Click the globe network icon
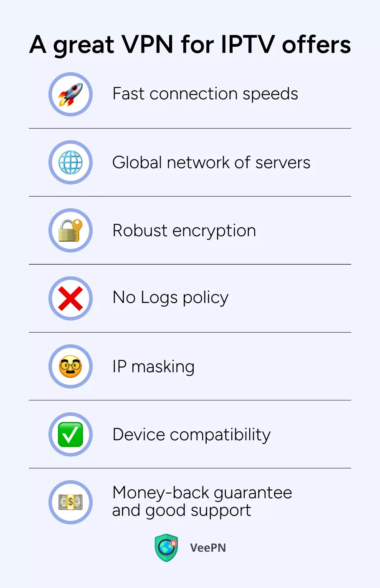The height and width of the screenshot is (588, 380). pos(71,162)
